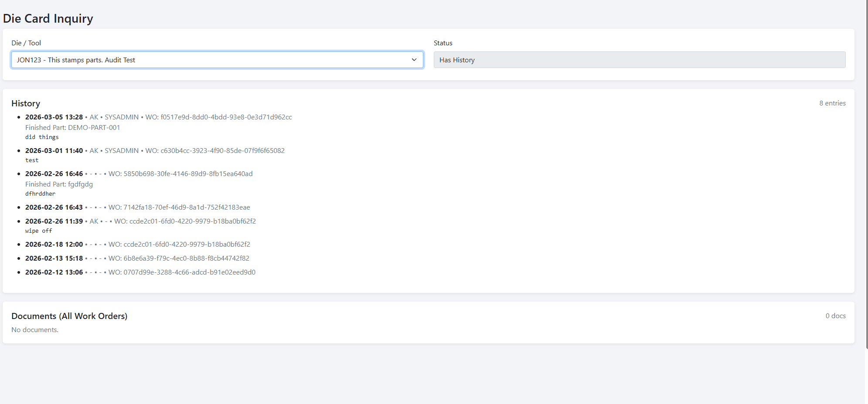The image size is (868, 404).
Task: Click Finished Part: fgdfgdg text
Action: (x=59, y=184)
